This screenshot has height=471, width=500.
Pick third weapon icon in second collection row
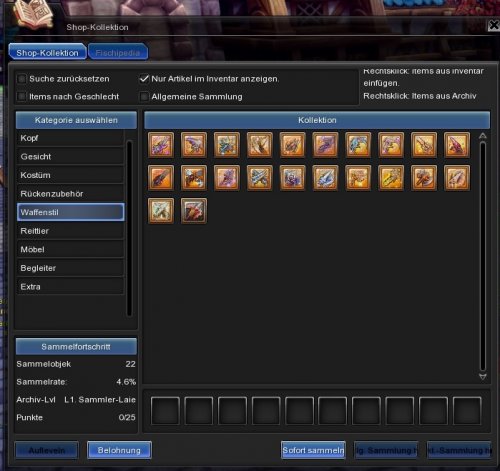click(227, 178)
